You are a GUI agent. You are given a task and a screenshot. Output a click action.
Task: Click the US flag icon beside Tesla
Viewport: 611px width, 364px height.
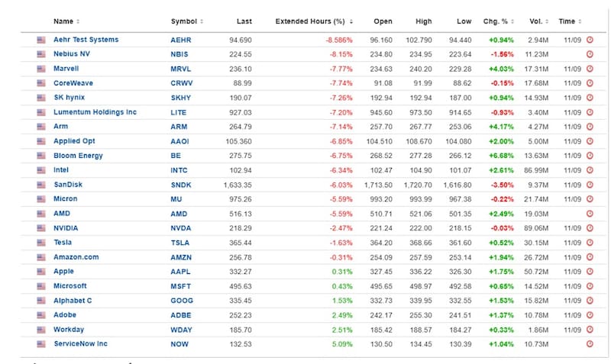[x=41, y=243]
